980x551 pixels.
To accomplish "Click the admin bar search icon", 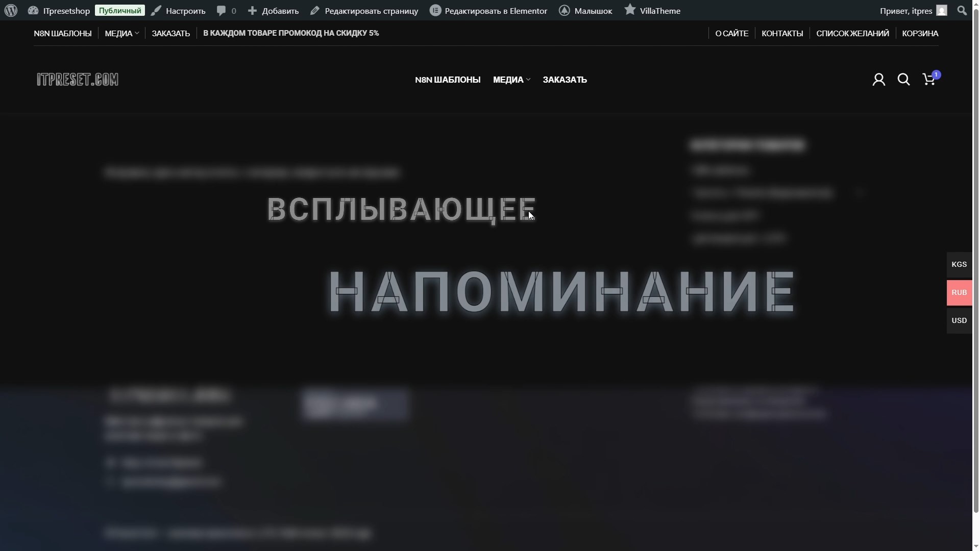I will pyautogui.click(x=962, y=10).
